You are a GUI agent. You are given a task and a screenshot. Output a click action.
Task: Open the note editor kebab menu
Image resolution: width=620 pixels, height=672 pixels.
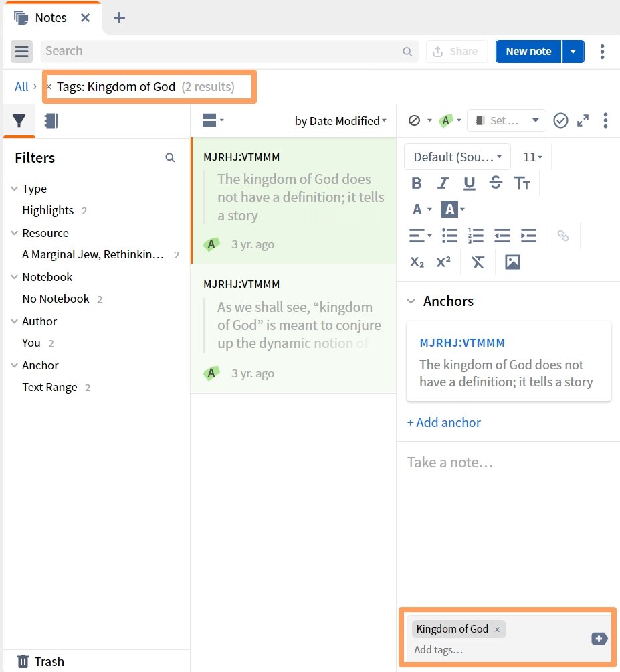click(x=605, y=121)
